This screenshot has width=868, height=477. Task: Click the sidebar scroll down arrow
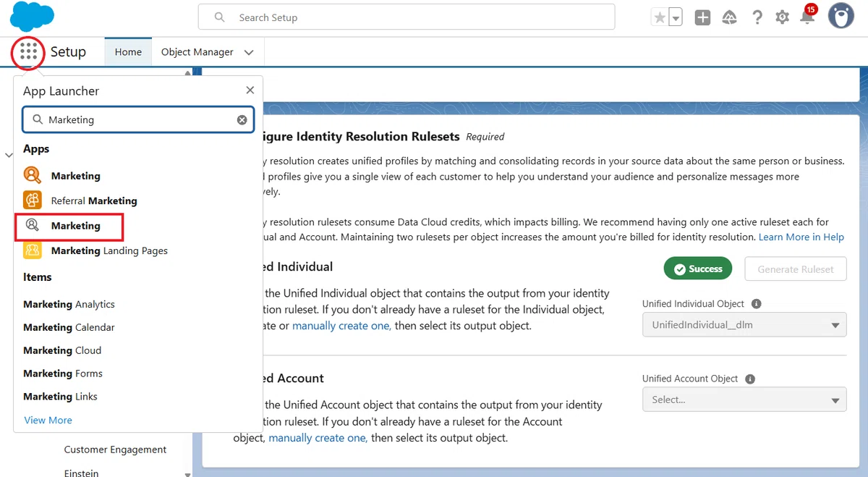pos(188,474)
